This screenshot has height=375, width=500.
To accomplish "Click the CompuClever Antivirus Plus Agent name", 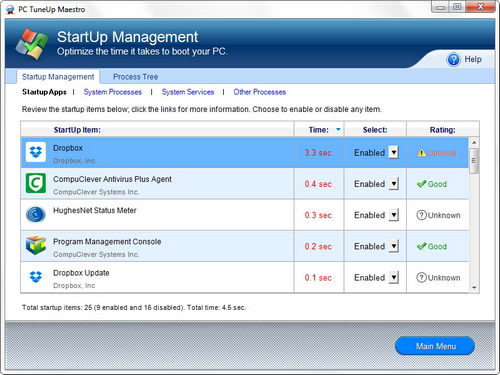I will point(112,179).
